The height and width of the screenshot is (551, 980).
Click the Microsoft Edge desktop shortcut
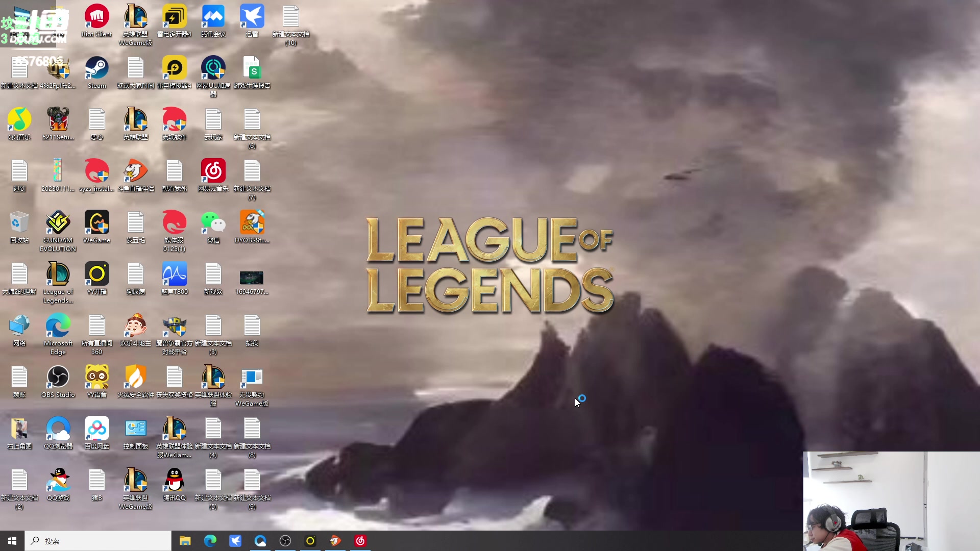click(58, 334)
